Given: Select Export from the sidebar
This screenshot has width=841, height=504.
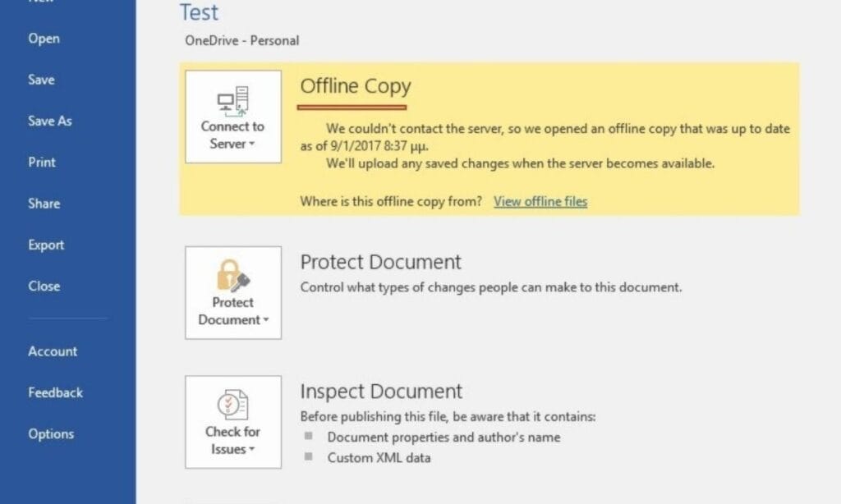Looking at the screenshot, I should point(46,245).
